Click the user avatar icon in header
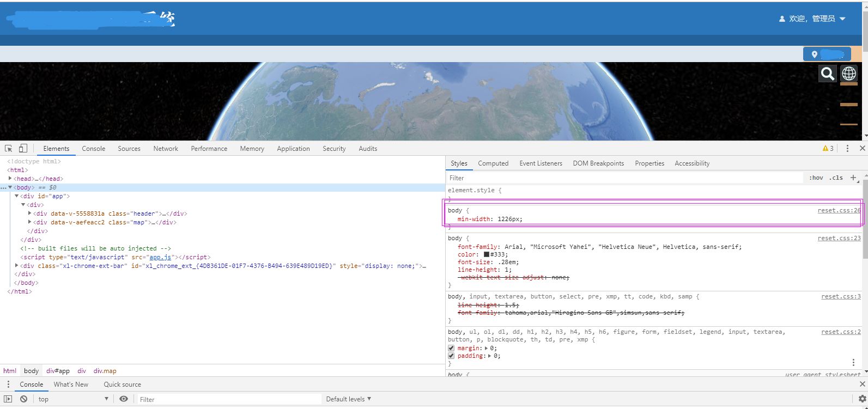868x409 pixels. tap(782, 19)
